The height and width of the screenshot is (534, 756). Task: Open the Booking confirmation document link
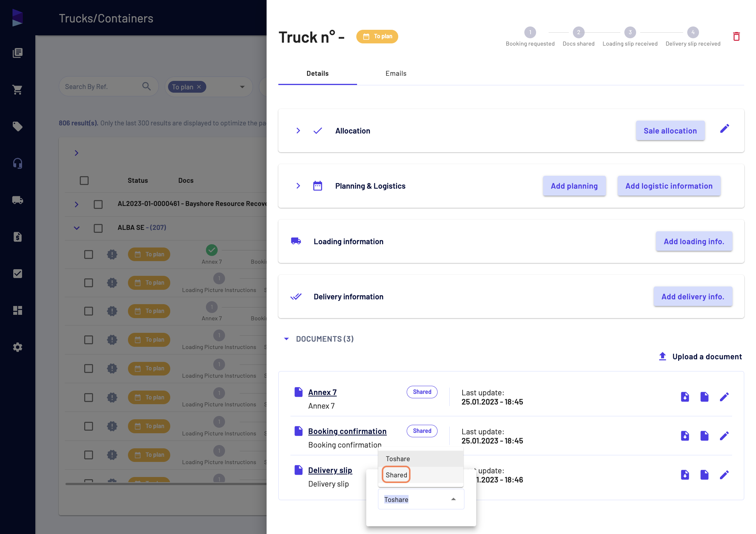(347, 431)
